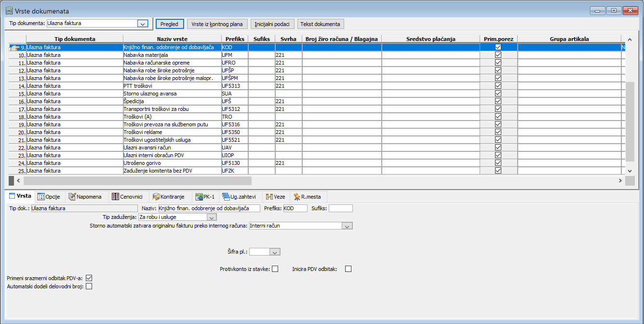Click the Inicijalni podaci button
The height and width of the screenshot is (324, 644).
272,24
